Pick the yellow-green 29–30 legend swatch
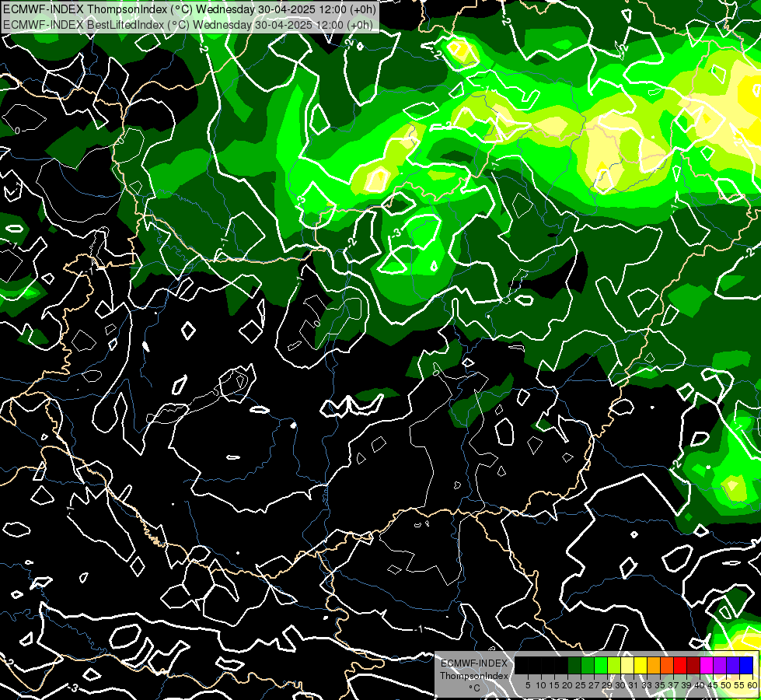This screenshot has width=761, height=700. (614, 665)
